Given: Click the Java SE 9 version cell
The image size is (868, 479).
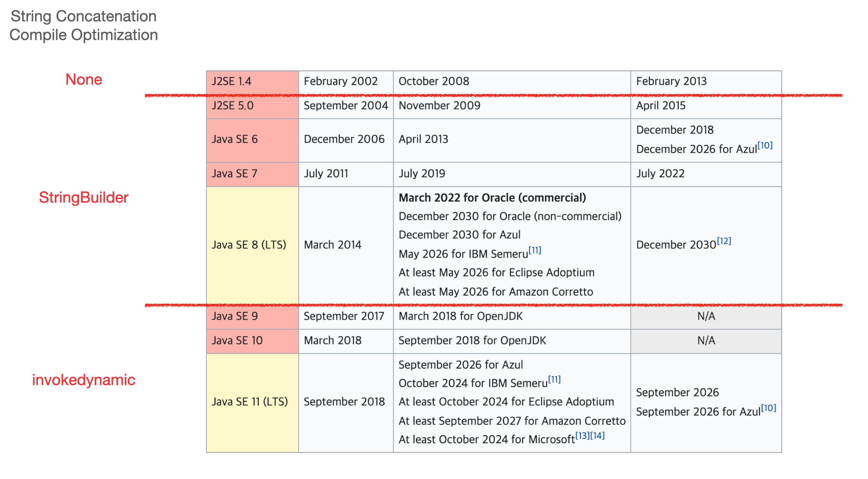Looking at the screenshot, I should [235, 316].
